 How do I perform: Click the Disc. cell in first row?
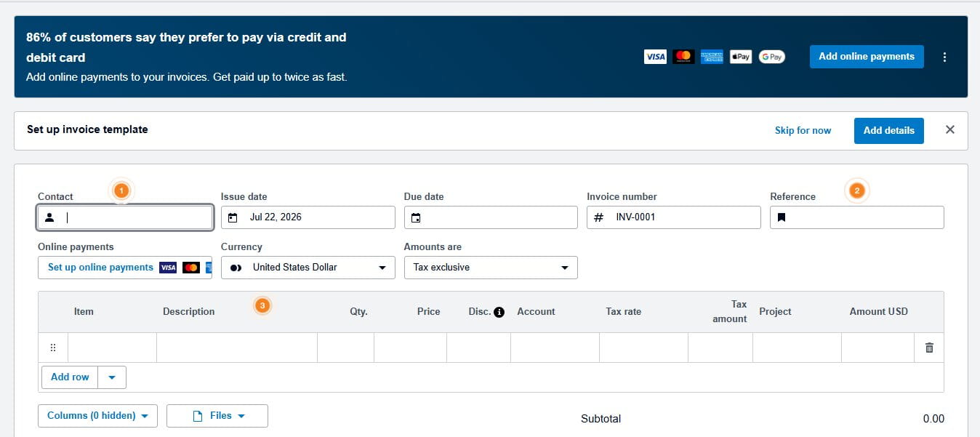pos(478,348)
